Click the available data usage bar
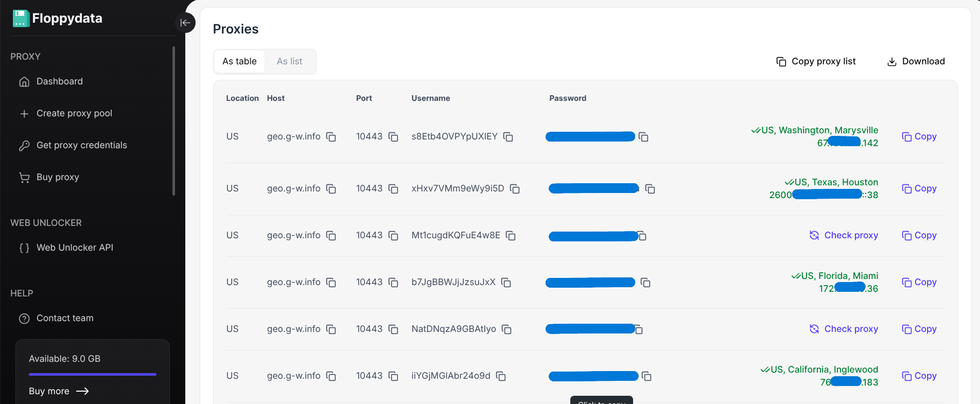Image resolution: width=980 pixels, height=404 pixels. [x=93, y=374]
